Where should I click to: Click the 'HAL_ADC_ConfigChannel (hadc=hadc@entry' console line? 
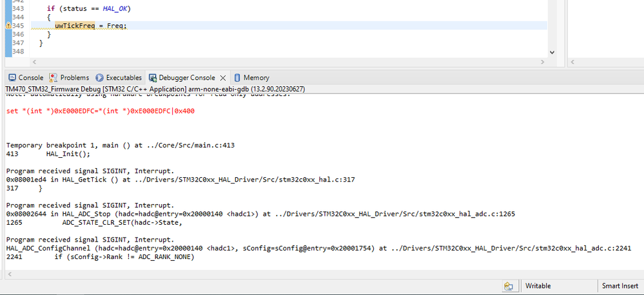point(318,248)
